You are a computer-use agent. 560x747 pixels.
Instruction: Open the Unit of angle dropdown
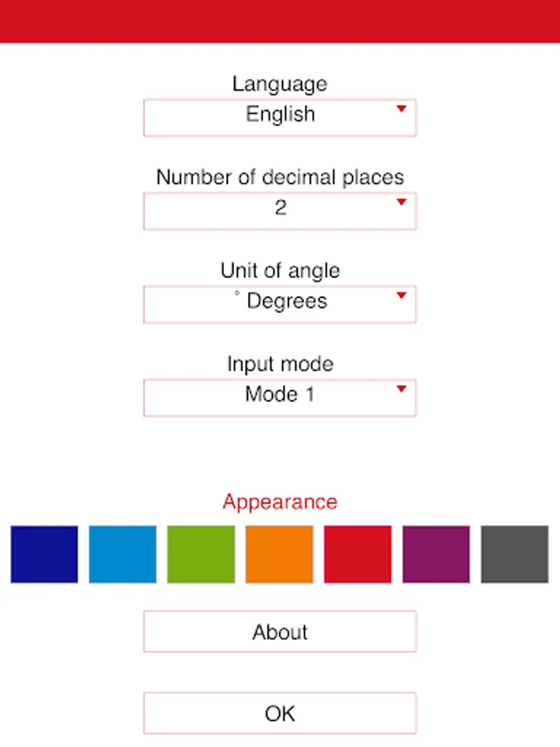click(x=280, y=304)
